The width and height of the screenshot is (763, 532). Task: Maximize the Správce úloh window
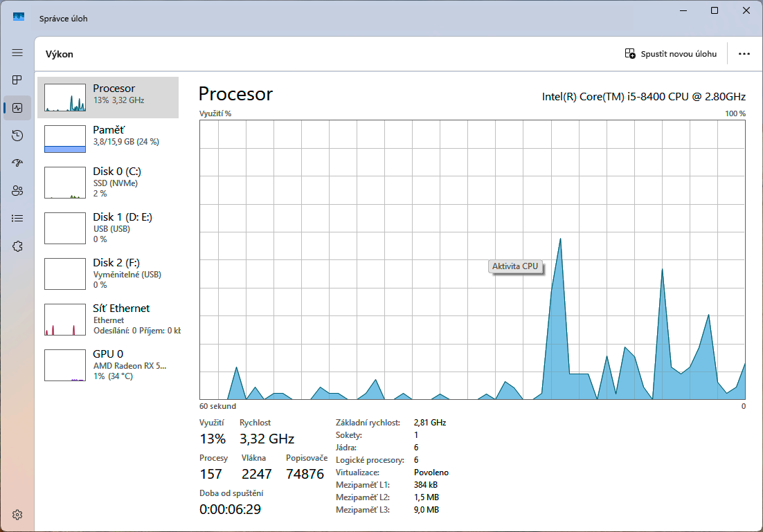pos(714,10)
